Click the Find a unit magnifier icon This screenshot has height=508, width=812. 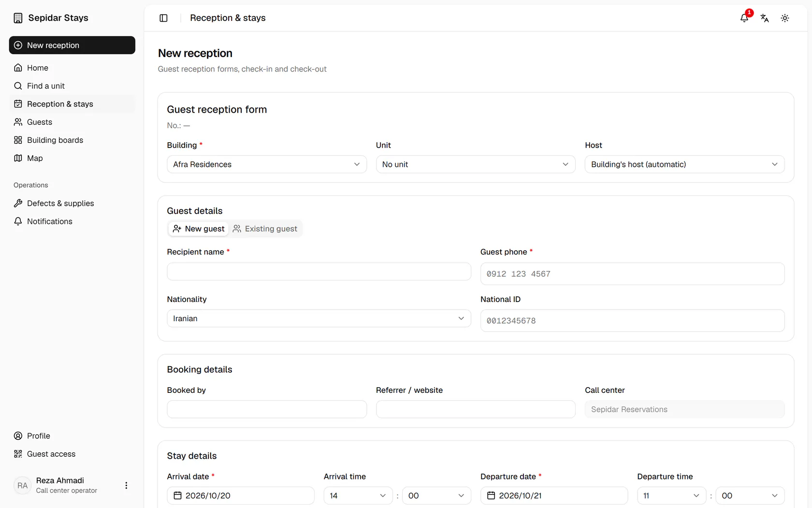[18, 86]
